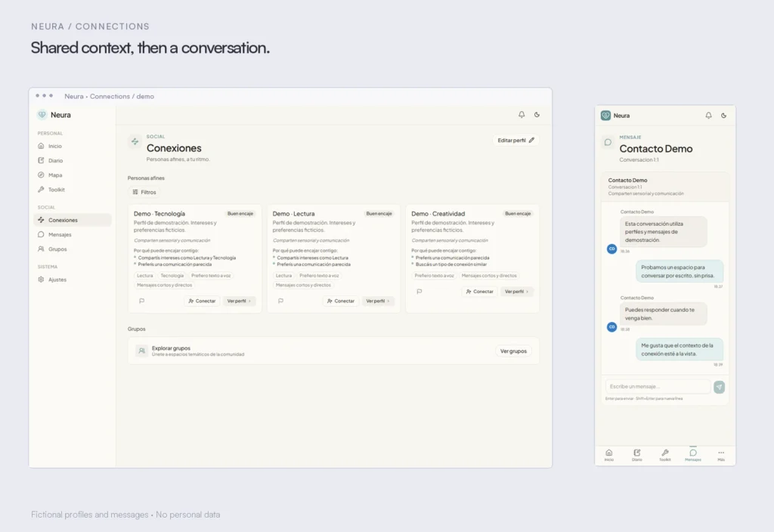The height and width of the screenshot is (532, 774).
Task: Click Buen encaje badge on Demo · Tecnología card
Action: click(240, 214)
